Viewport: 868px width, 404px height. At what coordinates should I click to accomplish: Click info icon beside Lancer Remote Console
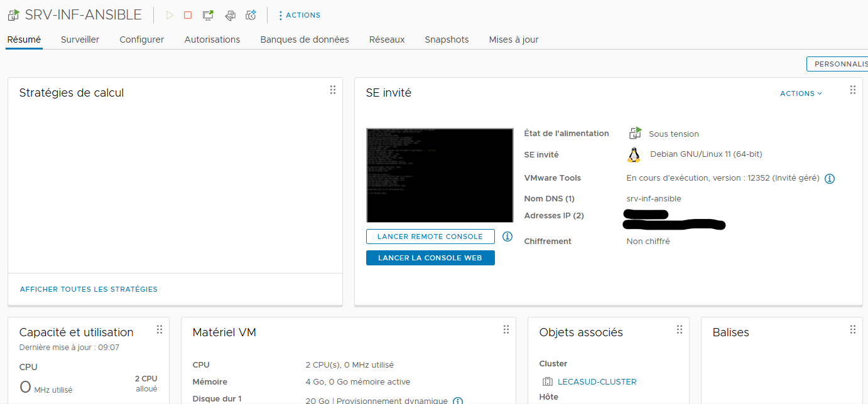tap(507, 237)
